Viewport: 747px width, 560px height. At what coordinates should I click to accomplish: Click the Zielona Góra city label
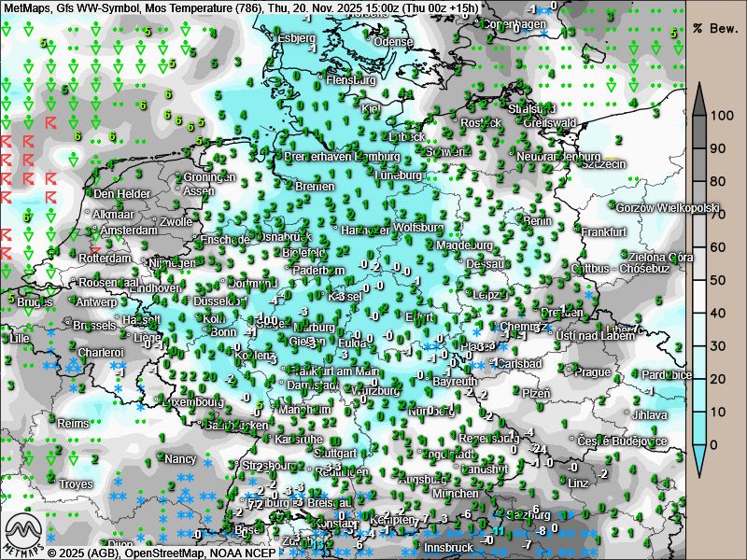[661, 257]
